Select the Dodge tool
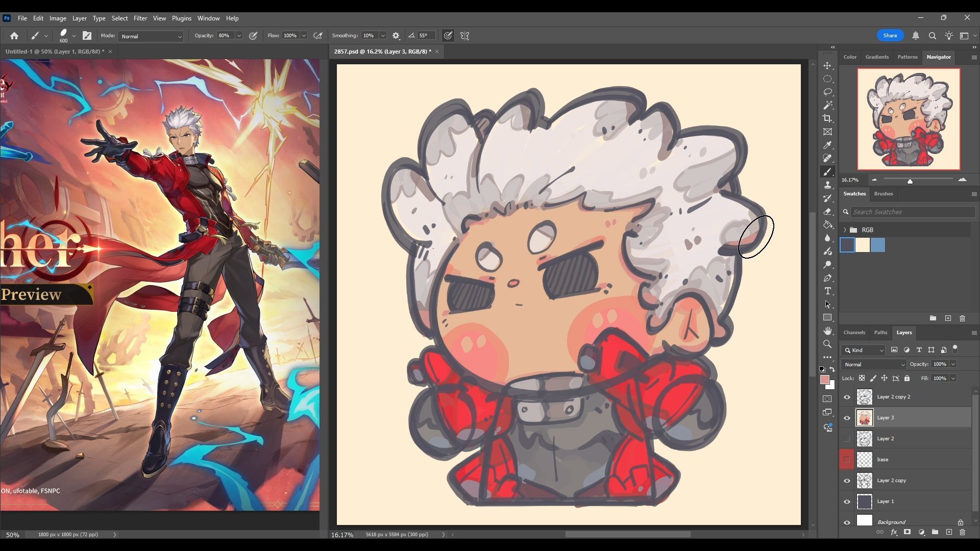This screenshot has width=980, height=551. click(827, 265)
